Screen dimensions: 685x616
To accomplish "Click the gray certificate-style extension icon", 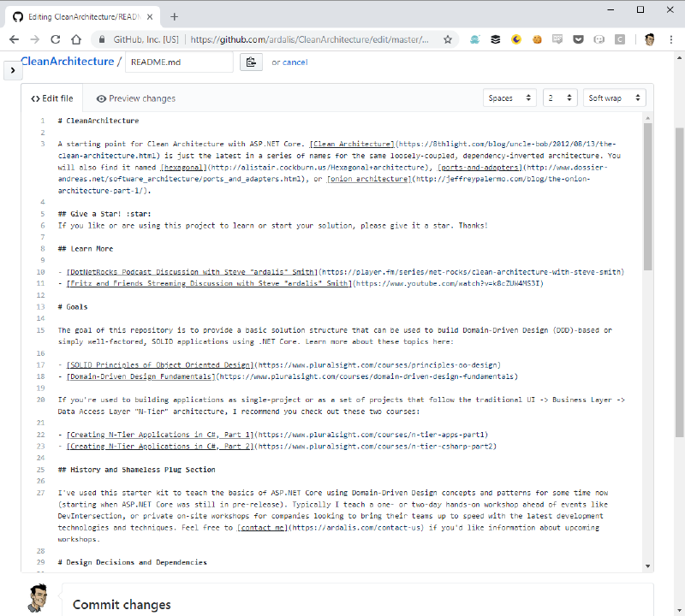I will click(x=557, y=39).
